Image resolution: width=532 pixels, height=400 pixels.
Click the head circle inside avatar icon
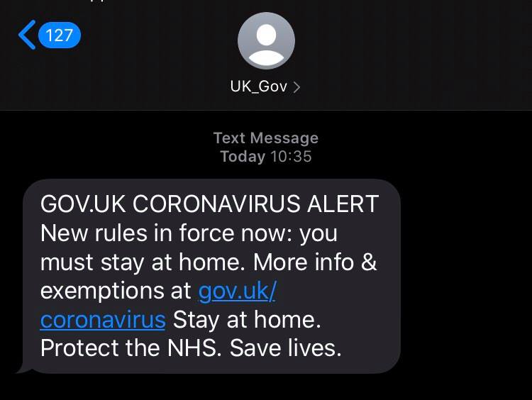266,35
